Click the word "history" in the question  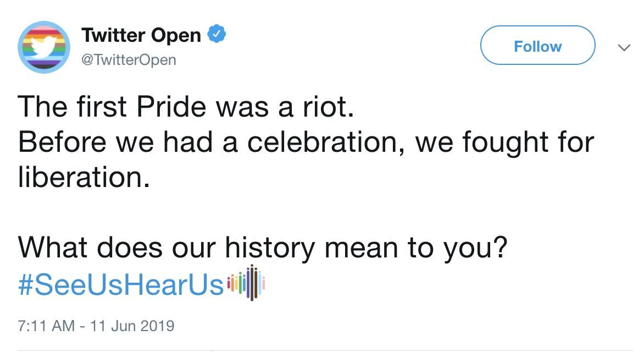[270, 249]
